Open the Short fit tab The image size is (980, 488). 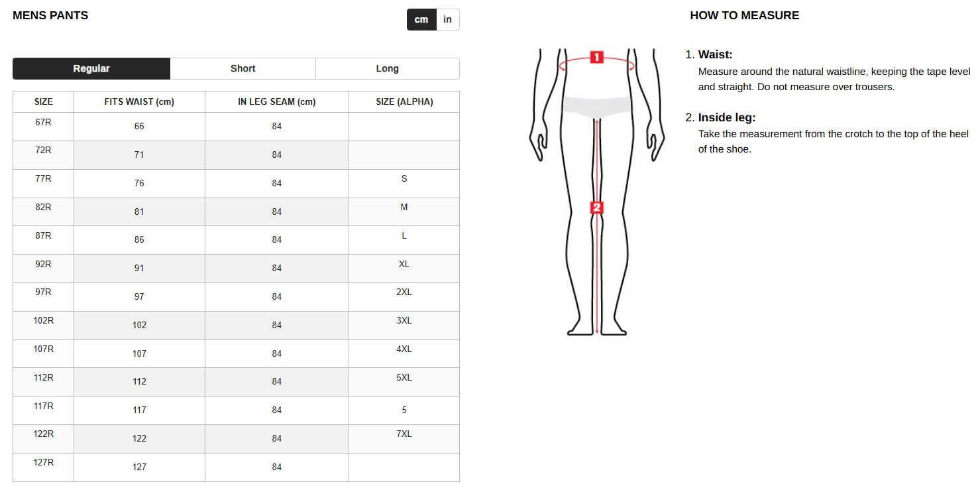pyautogui.click(x=243, y=68)
